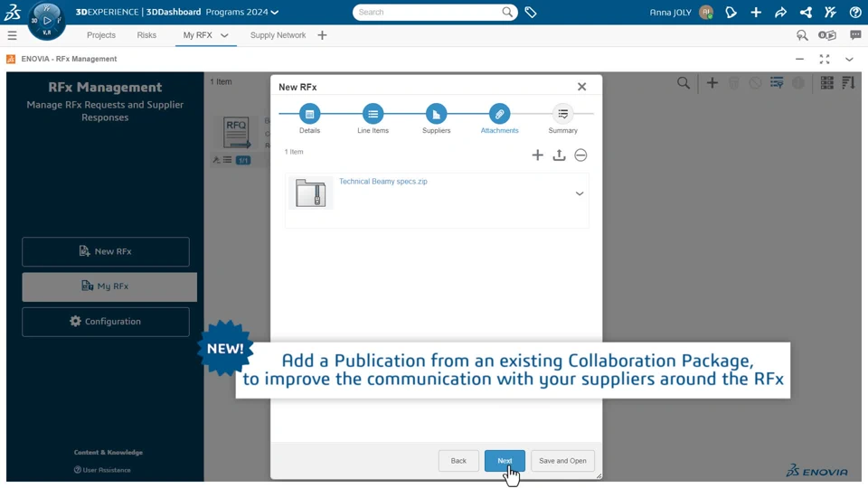Click the New RFx sidebar button
The image size is (868, 488).
point(106,252)
